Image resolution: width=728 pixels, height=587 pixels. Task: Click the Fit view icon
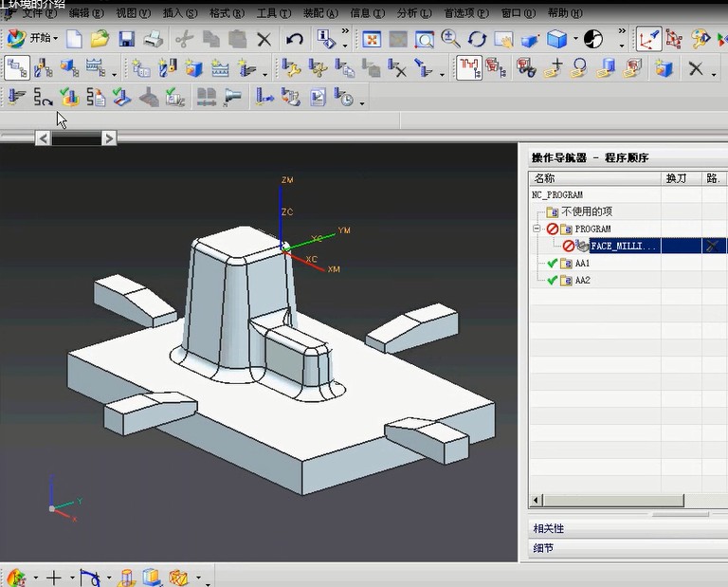tap(372, 39)
